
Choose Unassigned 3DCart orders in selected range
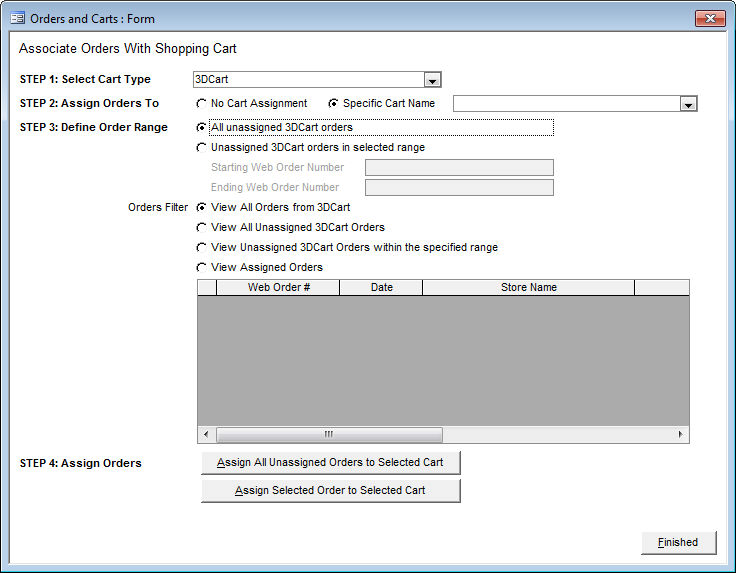coord(203,147)
